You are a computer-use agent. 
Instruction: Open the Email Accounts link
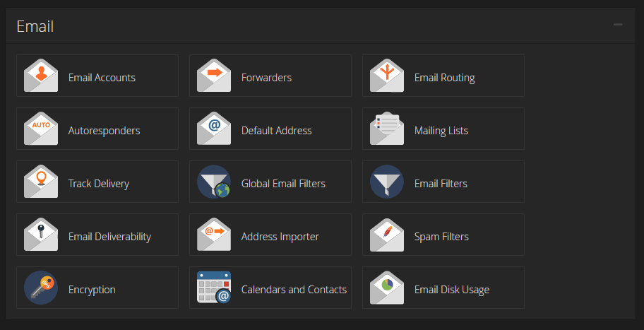[x=102, y=78]
